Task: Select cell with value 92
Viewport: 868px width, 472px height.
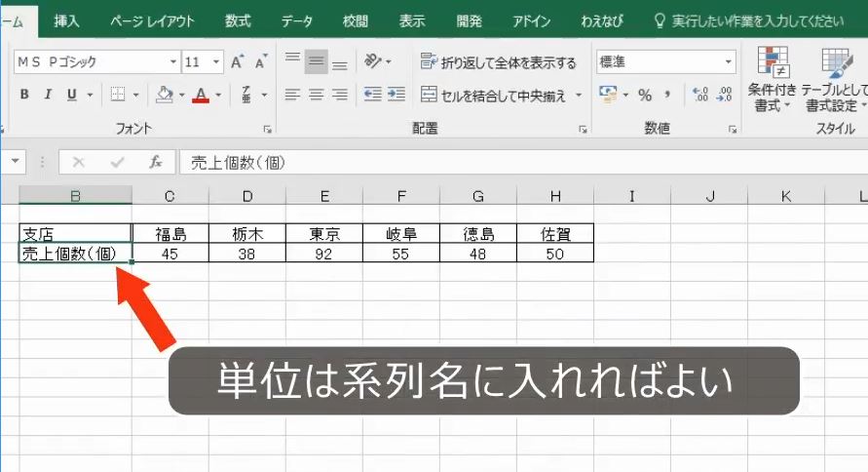Action: click(324, 254)
